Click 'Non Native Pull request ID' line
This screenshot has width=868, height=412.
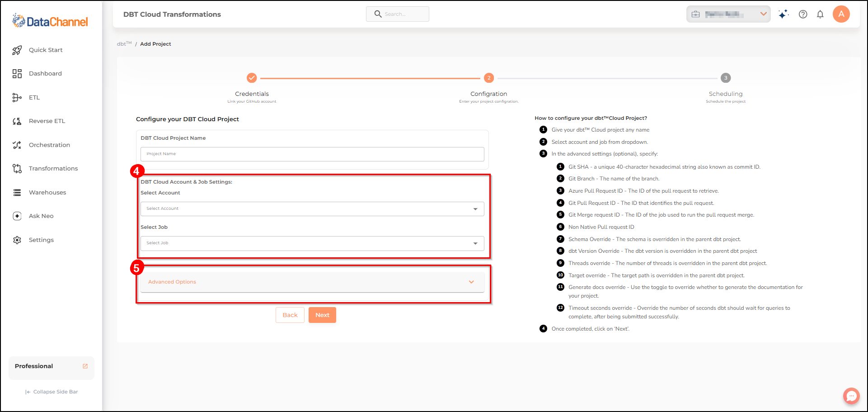tap(601, 227)
